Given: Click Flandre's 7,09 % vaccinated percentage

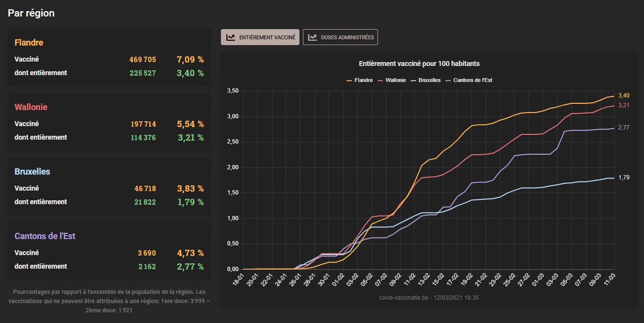Looking at the screenshot, I should [x=190, y=60].
